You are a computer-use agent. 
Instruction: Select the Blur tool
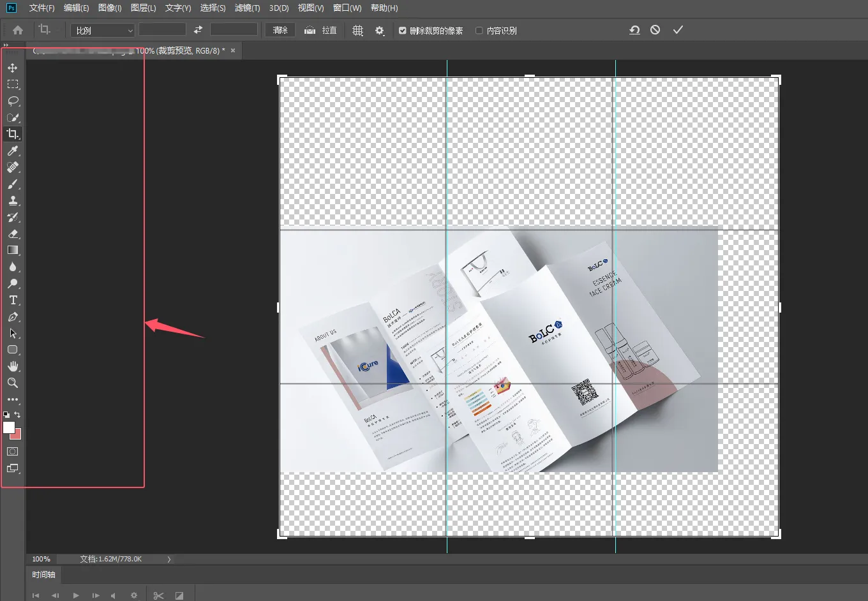tap(13, 267)
